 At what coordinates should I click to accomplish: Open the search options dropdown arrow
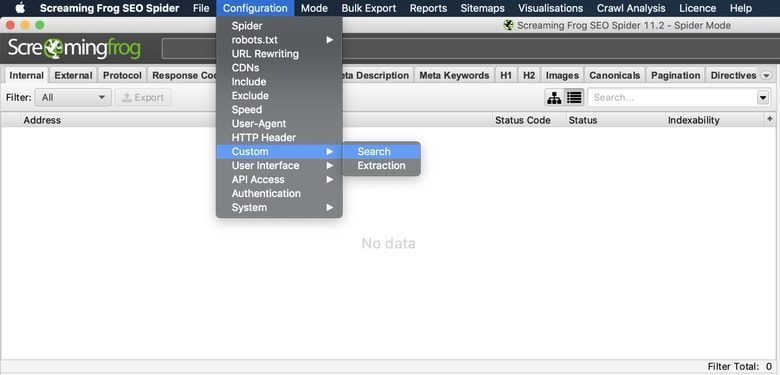point(763,97)
